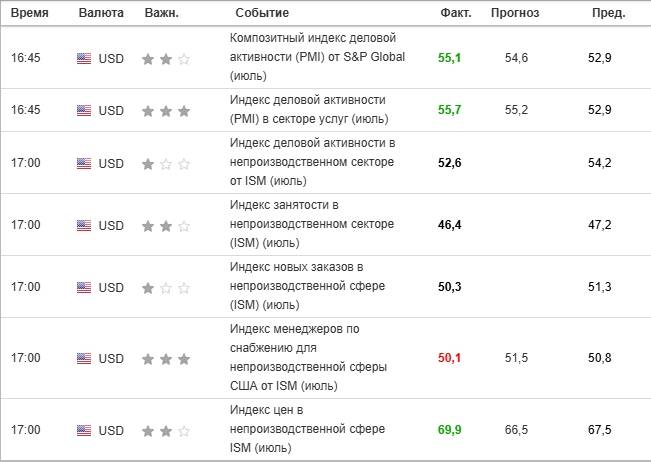
Task: Click US flag in ISM prices index row
Action: (84, 431)
